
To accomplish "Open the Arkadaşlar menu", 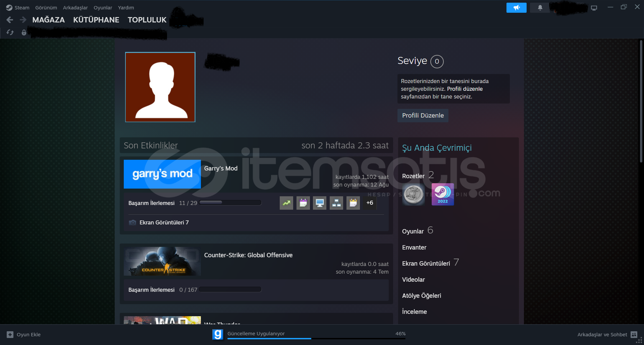I will click(x=75, y=7).
